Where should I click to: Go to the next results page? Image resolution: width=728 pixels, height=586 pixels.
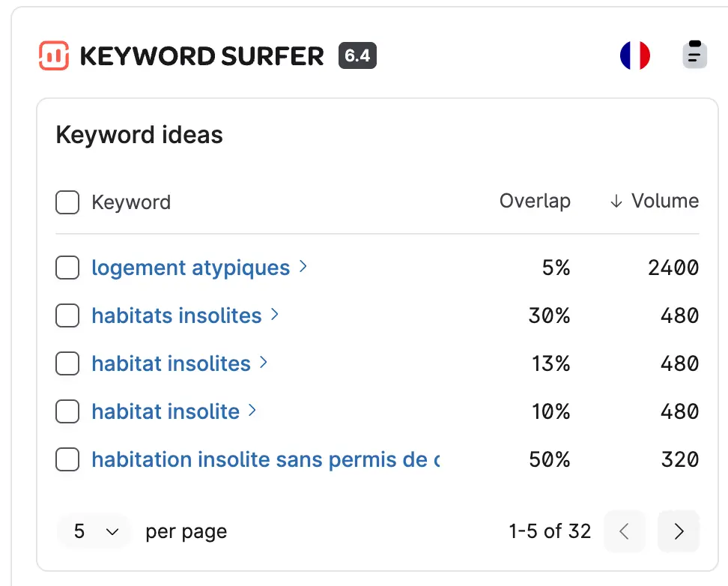point(679,531)
